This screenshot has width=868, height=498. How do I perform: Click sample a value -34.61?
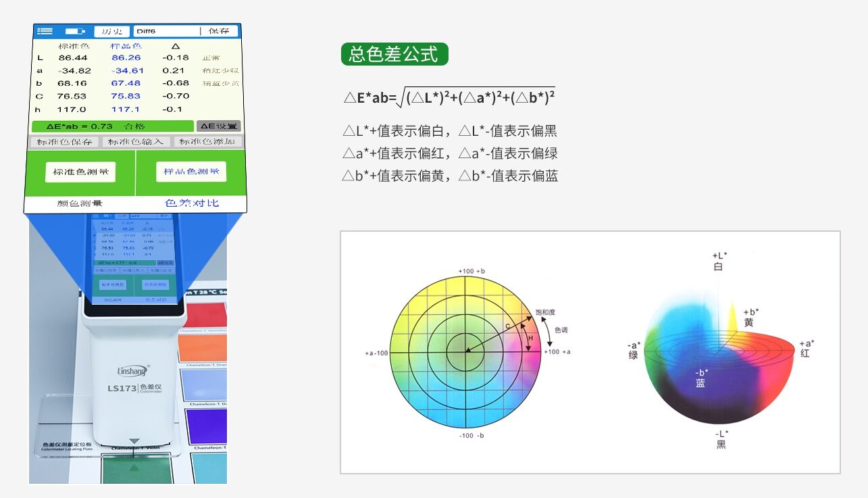point(128,70)
